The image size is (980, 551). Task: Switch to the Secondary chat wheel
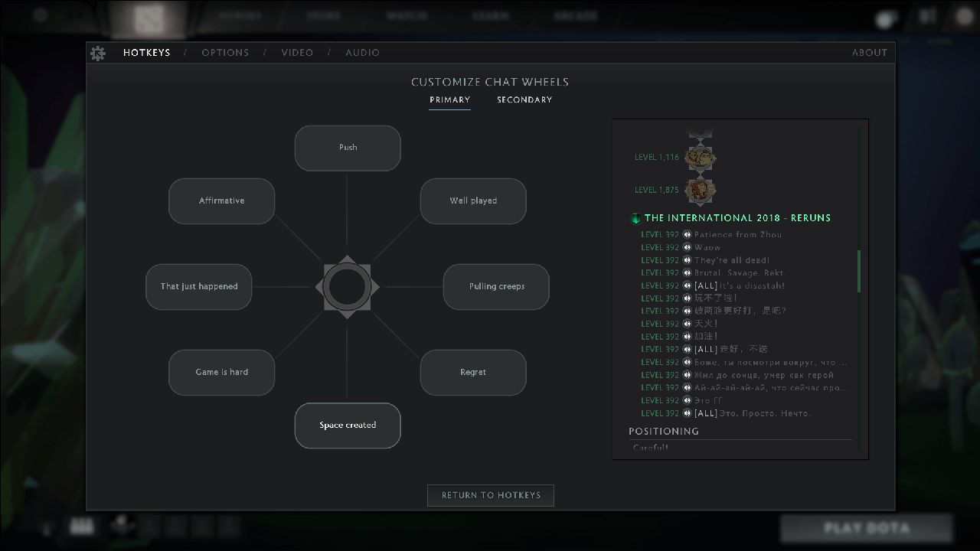point(524,100)
